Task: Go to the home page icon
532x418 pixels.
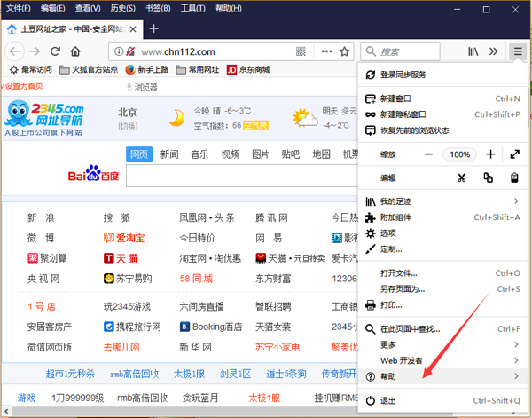Action: pos(75,51)
